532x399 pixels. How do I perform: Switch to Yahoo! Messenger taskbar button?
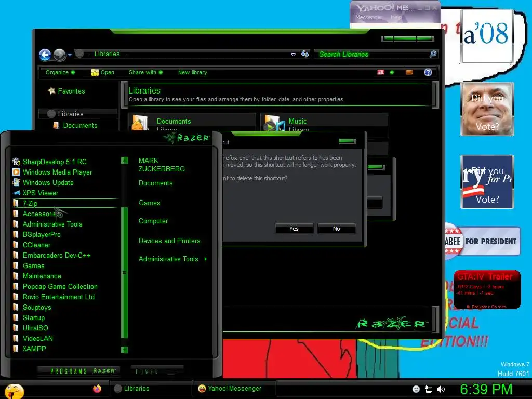point(234,389)
